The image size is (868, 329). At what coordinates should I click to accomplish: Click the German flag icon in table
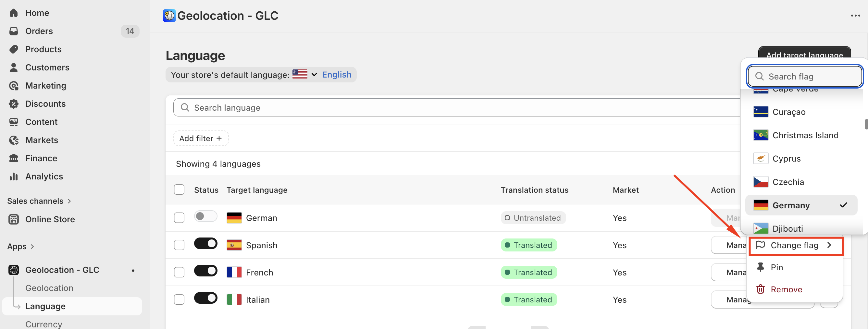click(x=234, y=218)
